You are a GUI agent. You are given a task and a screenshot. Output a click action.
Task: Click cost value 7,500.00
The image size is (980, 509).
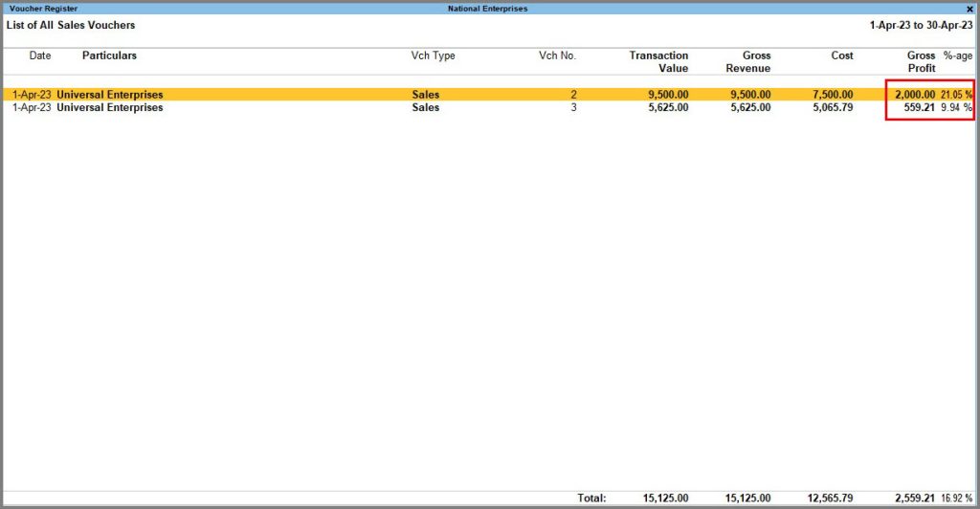[833, 95]
